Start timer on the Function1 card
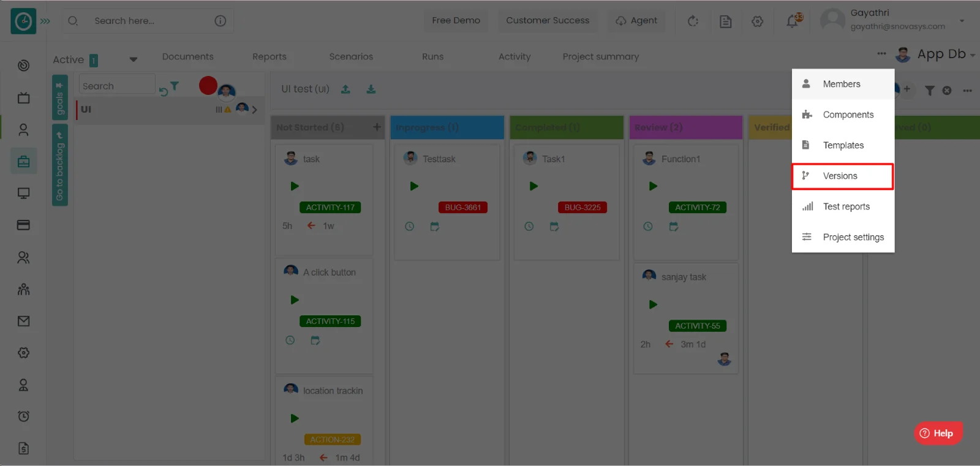The height and width of the screenshot is (466, 980). point(653,186)
